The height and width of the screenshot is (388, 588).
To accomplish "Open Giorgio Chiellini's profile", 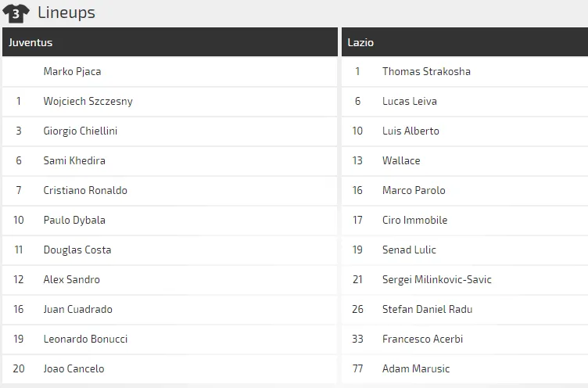I will click(80, 131).
